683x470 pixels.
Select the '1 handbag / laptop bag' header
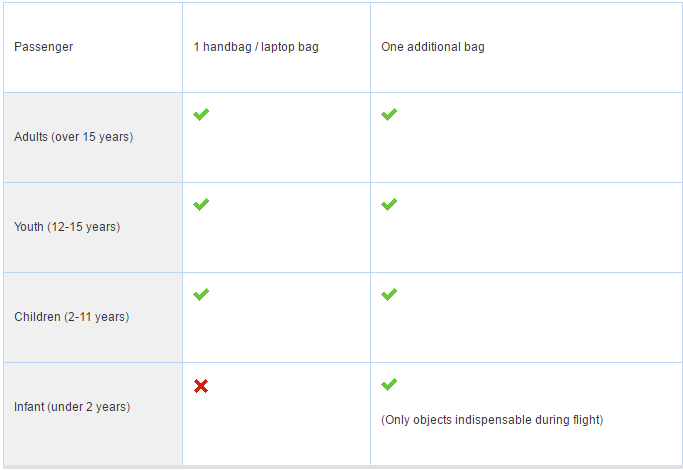(x=256, y=47)
